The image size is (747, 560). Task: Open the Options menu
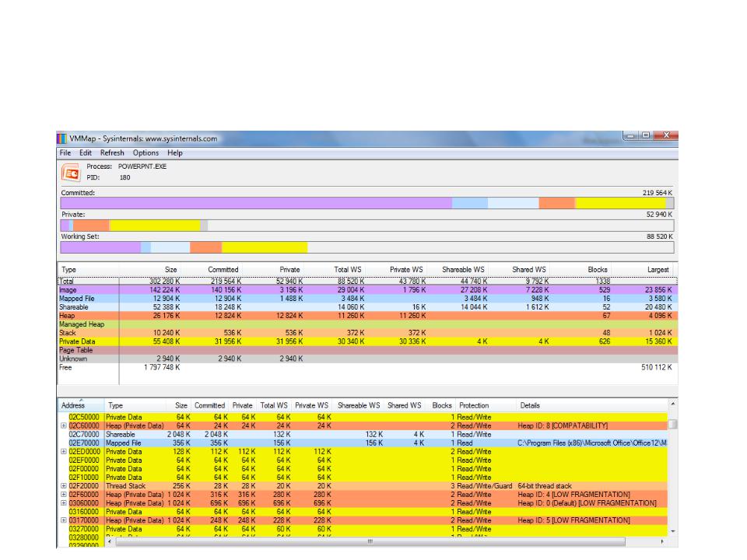(146, 153)
